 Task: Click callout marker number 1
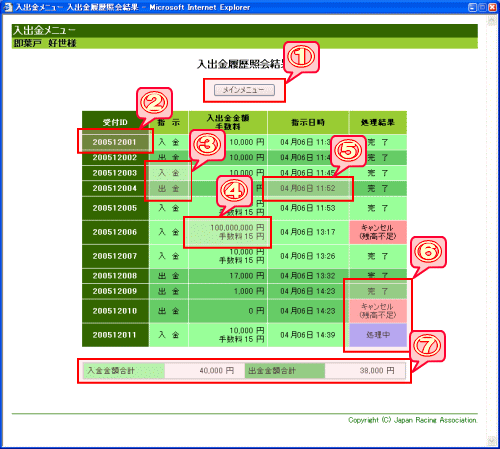301,57
